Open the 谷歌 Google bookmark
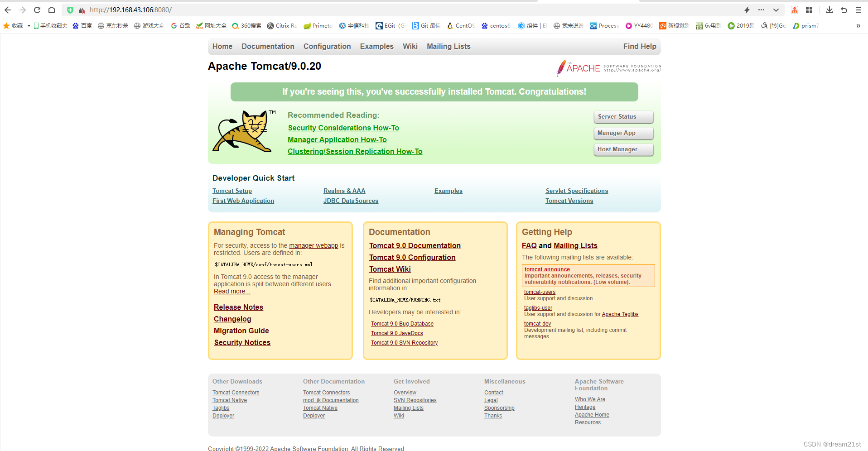Image resolution: width=868 pixels, height=451 pixels. coord(181,26)
